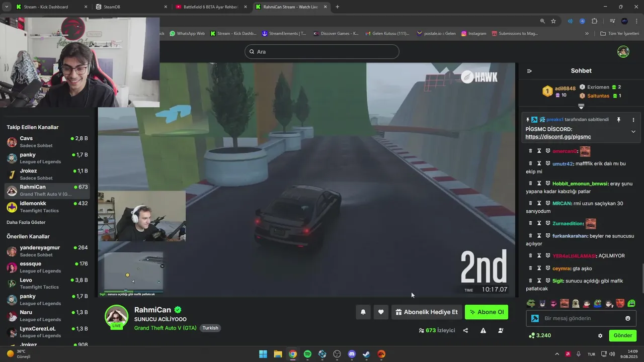Open the WhatsApp Web bookmark
Image resolution: width=644 pixels, height=362 pixels.
[x=187, y=34]
